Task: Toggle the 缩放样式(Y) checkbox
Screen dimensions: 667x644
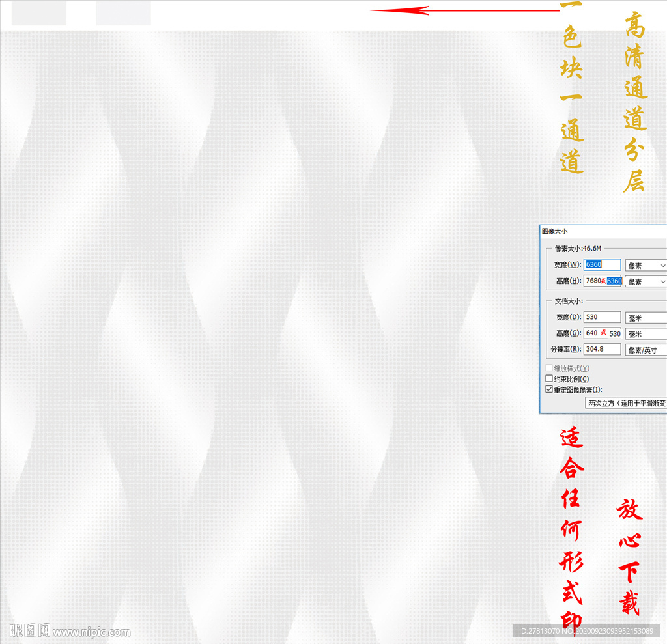Action: [x=549, y=368]
